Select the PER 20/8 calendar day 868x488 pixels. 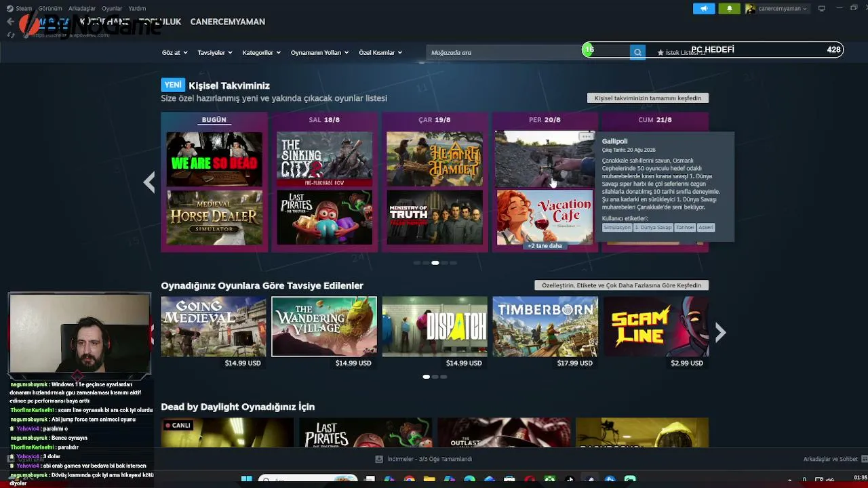[545, 120]
